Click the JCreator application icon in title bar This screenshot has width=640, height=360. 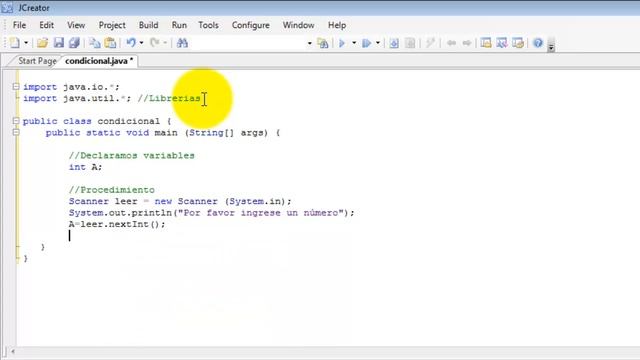[7, 7]
